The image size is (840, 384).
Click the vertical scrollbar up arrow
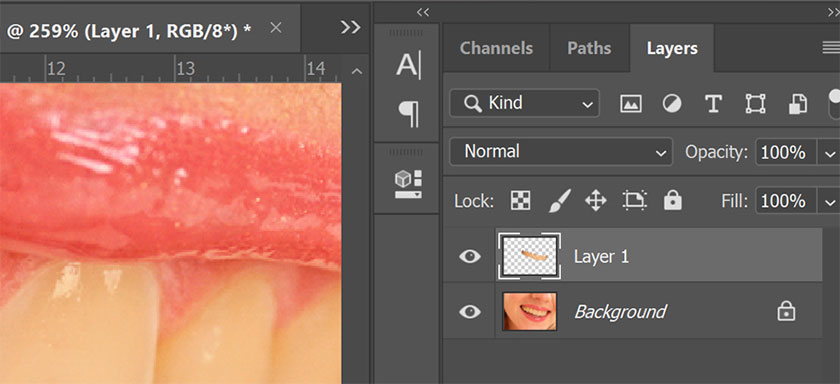(x=357, y=71)
